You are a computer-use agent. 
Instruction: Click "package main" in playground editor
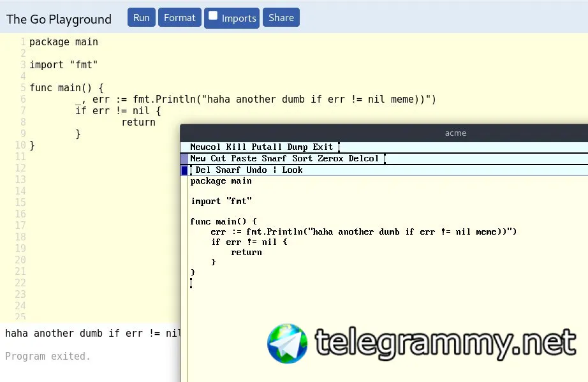[x=64, y=42]
